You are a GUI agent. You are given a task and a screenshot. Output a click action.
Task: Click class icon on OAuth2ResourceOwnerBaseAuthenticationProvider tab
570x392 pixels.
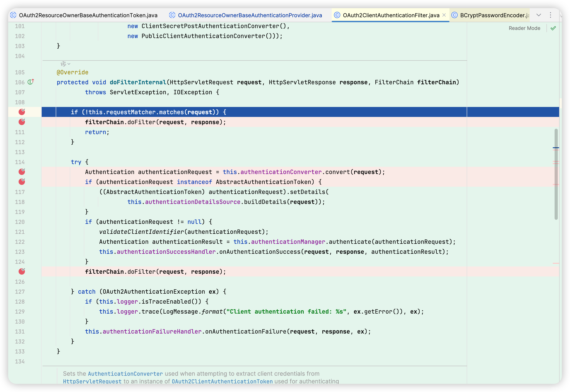172,15
